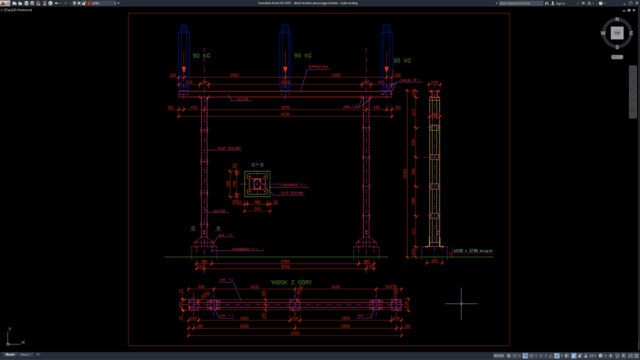Viewport: 640px width, 360px height.
Task: Click the Redo arrow icon
Action: click(65, 3)
